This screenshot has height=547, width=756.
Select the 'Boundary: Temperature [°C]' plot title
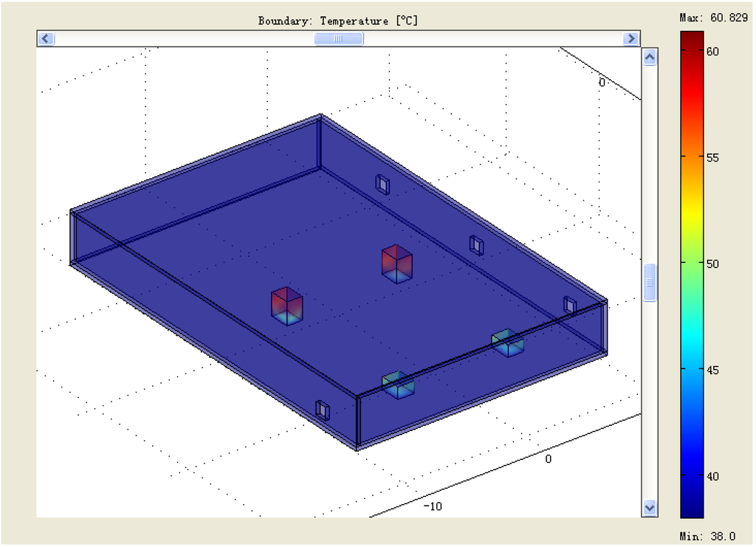(x=337, y=21)
